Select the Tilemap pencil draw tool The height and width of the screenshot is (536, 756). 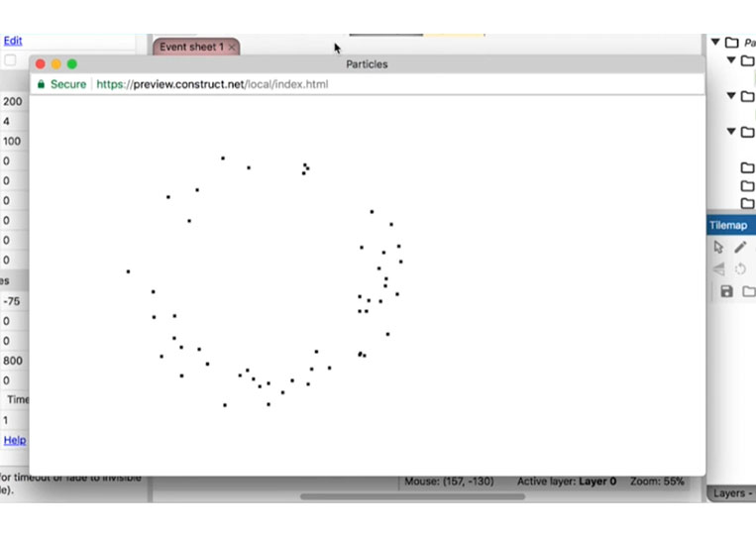(x=740, y=247)
